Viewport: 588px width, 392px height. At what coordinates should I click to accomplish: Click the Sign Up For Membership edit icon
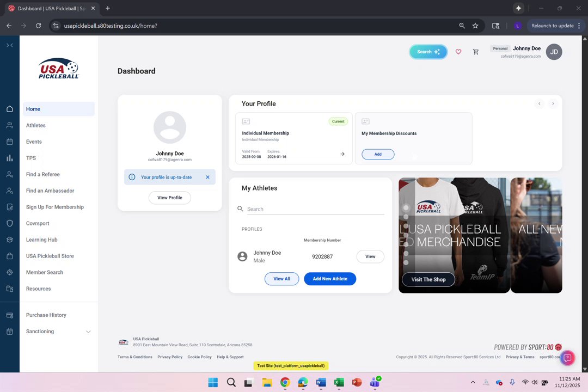coord(10,207)
